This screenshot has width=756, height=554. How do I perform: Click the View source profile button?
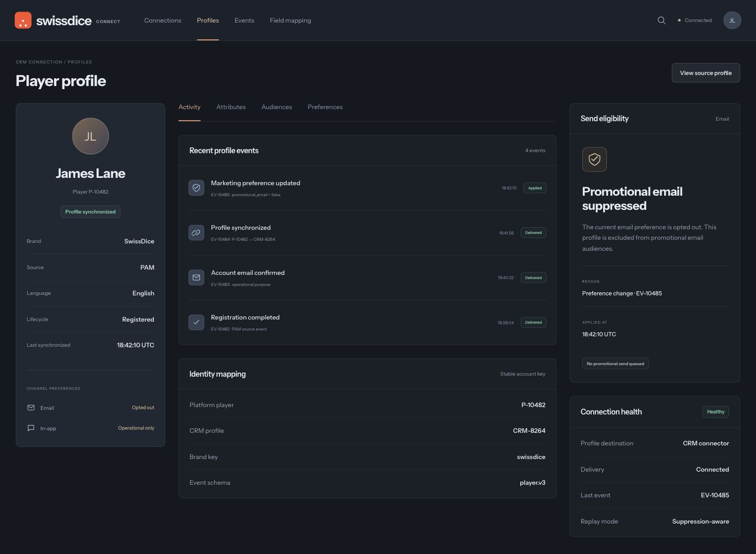(x=706, y=73)
